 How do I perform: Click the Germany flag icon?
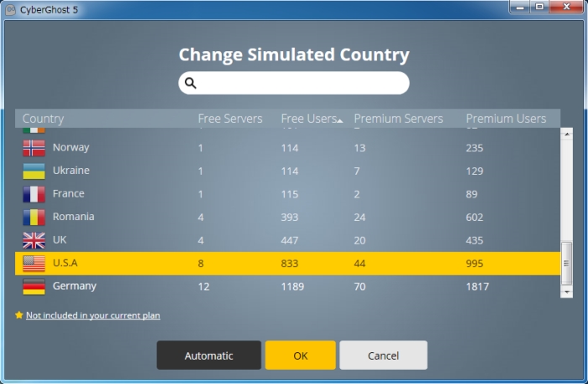(34, 287)
